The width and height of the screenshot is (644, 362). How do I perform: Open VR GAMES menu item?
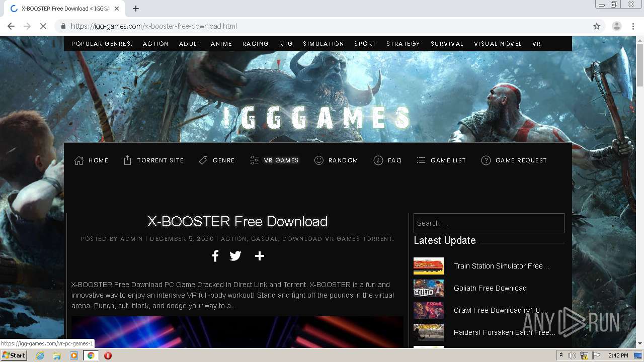coord(274,160)
